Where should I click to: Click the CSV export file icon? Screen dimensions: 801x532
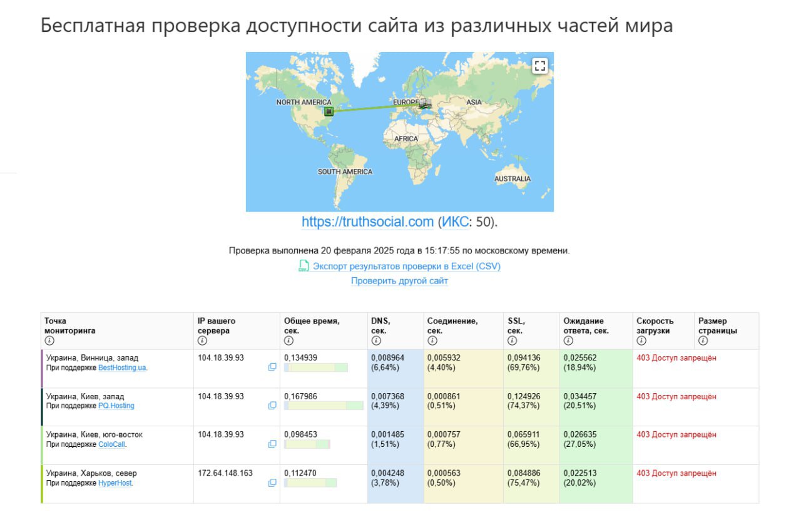click(304, 266)
